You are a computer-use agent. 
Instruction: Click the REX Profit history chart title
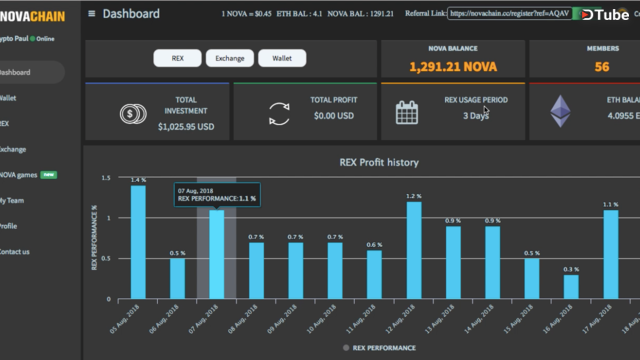pyautogui.click(x=379, y=162)
